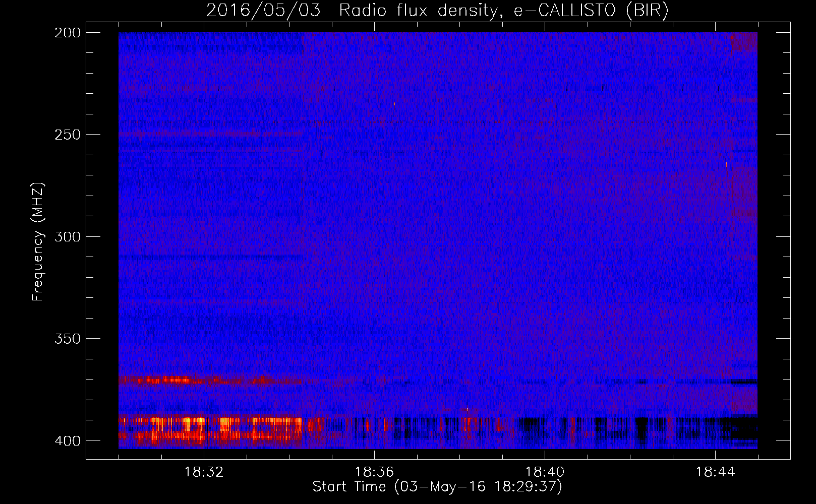Click the 'Start Time (03-May-16 18:29:37)' label
Screen dimensions: 816x504
click(x=437, y=487)
